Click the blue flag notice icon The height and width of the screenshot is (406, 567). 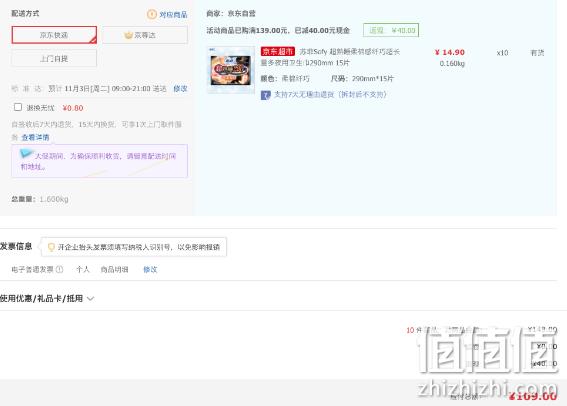coord(26,153)
